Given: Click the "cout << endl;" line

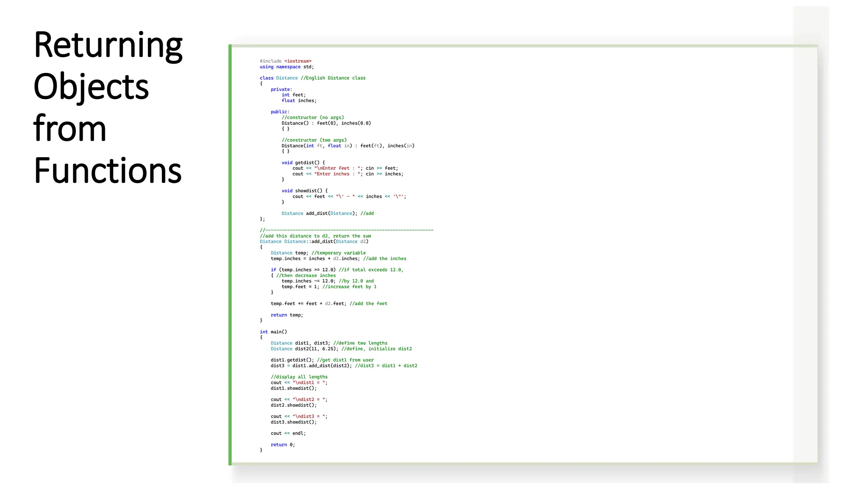Looking at the screenshot, I should (288, 433).
